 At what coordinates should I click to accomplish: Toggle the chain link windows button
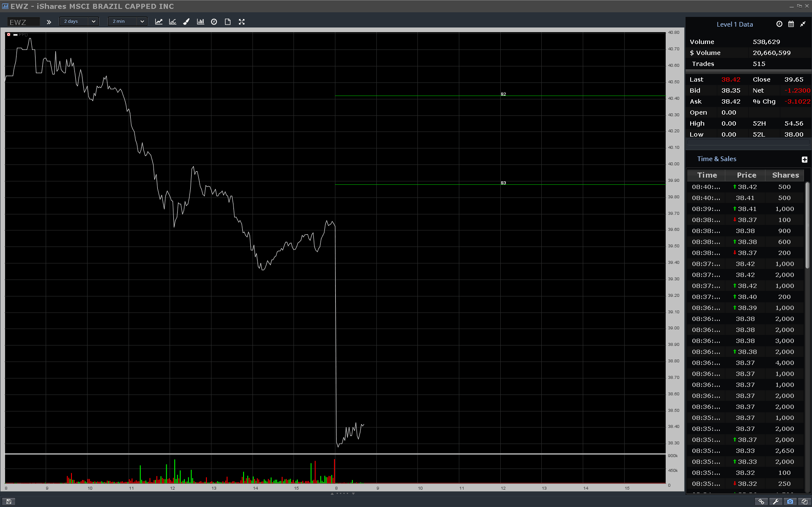click(761, 502)
